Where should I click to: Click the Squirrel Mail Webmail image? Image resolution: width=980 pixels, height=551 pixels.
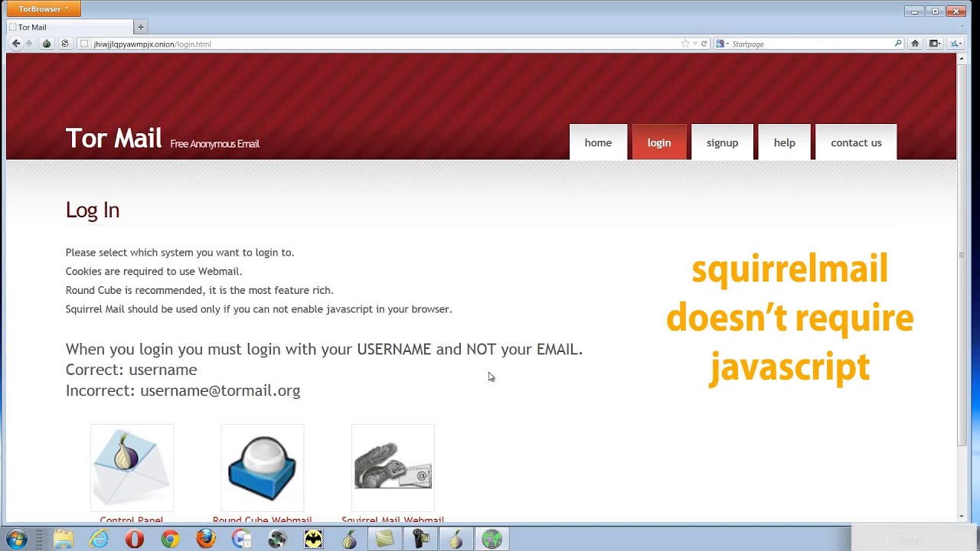pyautogui.click(x=393, y=468)
